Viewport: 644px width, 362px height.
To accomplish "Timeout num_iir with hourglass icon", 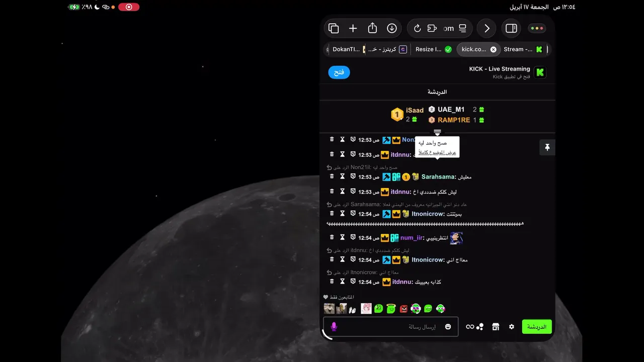I will click(342, 237).
